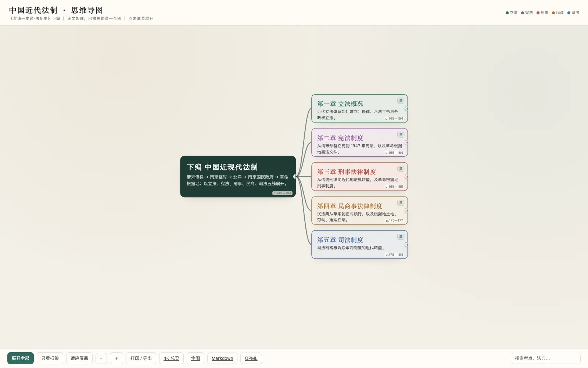Click the 章 badge on 第四章 民商事法律制度
Viewport: 588px width, 368px height.
tap(401, 202)
